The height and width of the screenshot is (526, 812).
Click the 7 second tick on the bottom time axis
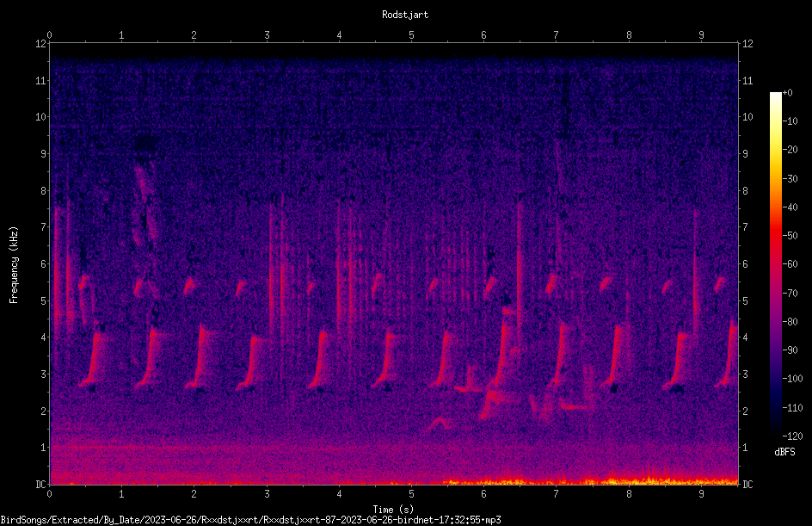[556, 494]
